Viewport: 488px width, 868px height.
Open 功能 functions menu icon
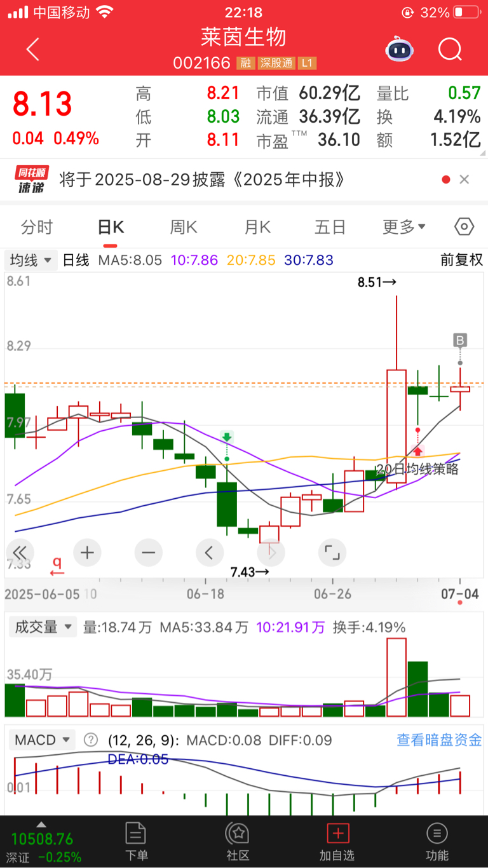point(437,841)
